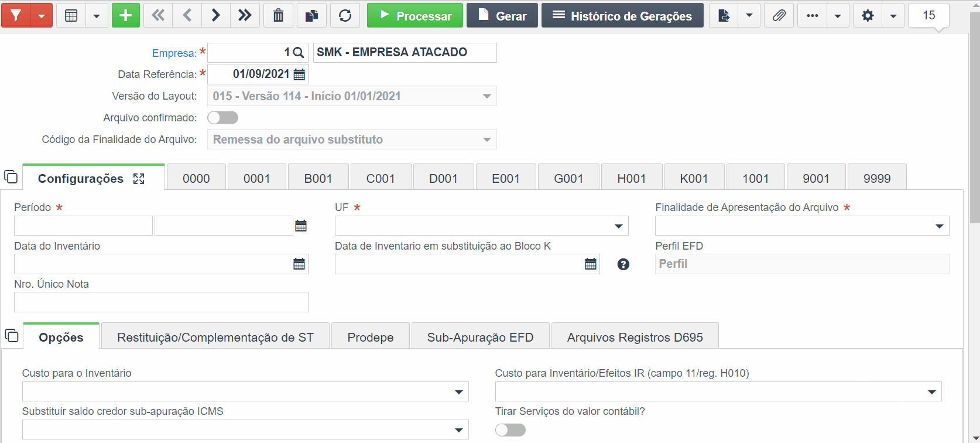Go to first record

tap(158, 15)
